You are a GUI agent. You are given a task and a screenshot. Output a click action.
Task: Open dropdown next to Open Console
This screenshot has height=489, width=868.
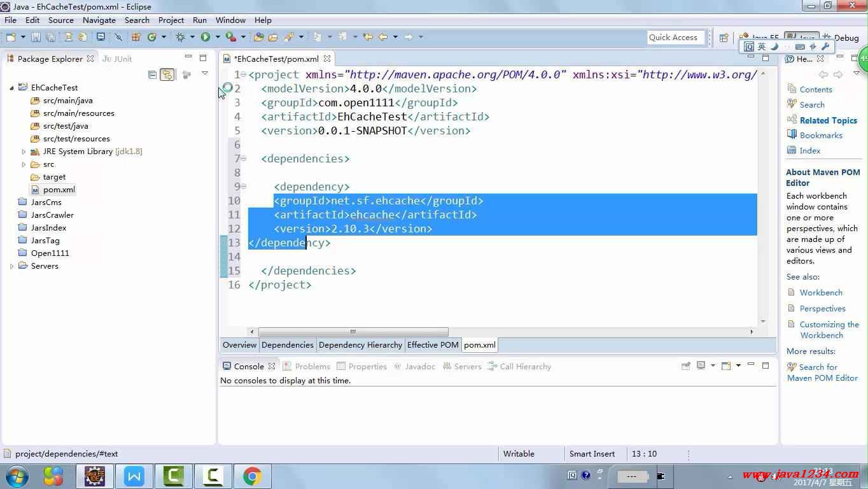click(738, 365)
